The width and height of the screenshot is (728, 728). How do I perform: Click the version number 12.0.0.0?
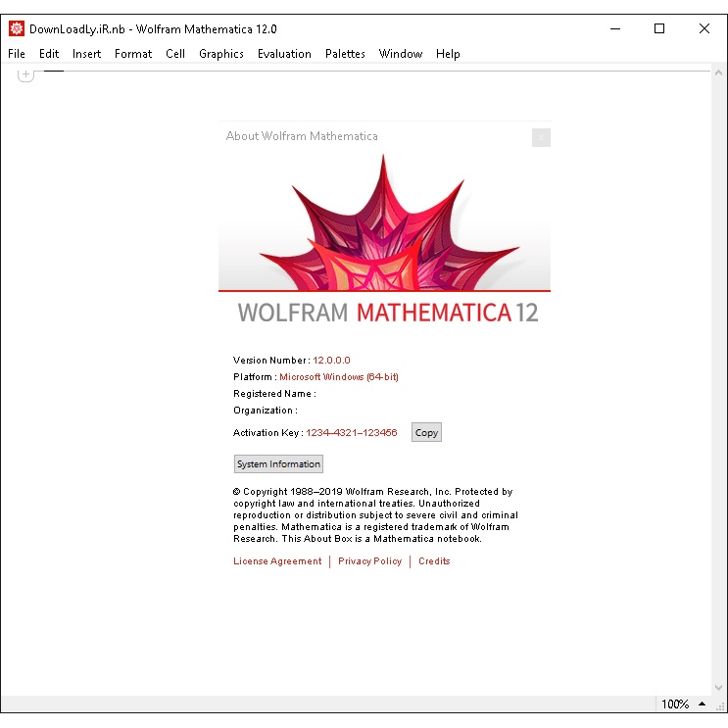coord(331,360)
